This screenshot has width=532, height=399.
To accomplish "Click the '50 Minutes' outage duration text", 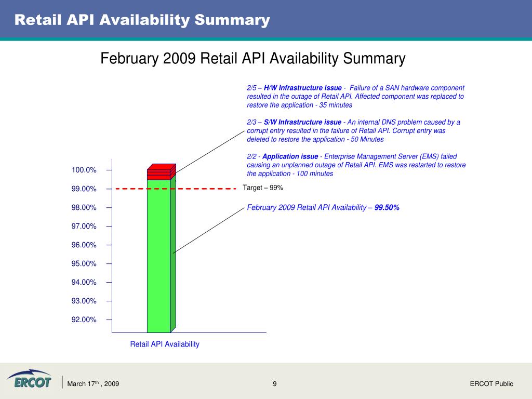I will point(367,139).
